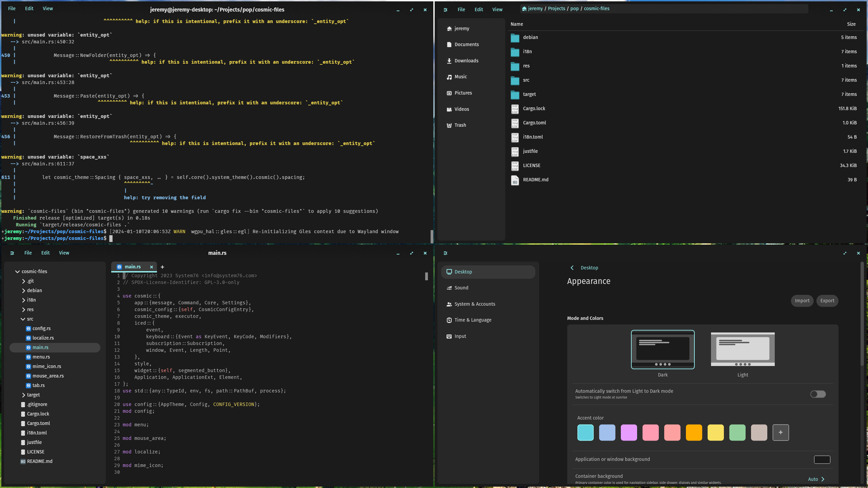Expand the debian folder in the project tree

(23, 291)
